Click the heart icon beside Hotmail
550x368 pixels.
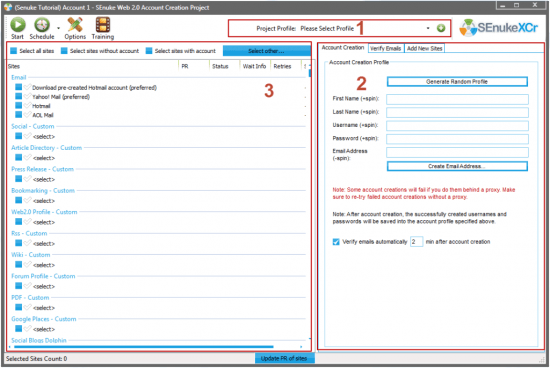pyautogui.click(x=28, y=106)
